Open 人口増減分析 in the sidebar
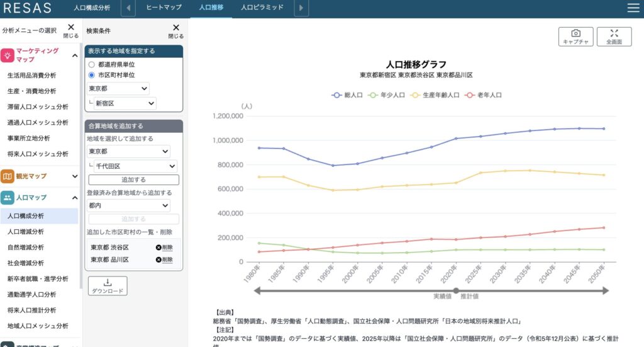Image resolution: width=644 pixels, height=347 pixels. [26, 232]
